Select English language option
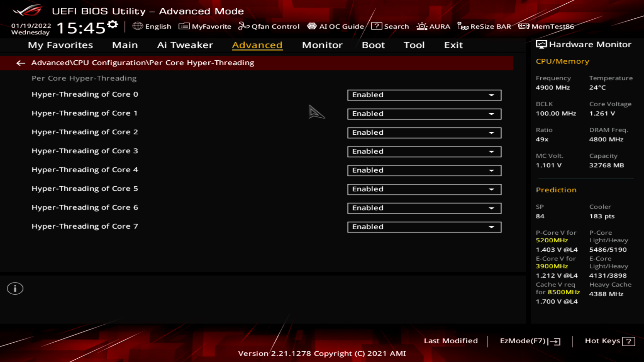Viewport: 644px width, 362px height. pyautogui.click(x=153, y=26)
